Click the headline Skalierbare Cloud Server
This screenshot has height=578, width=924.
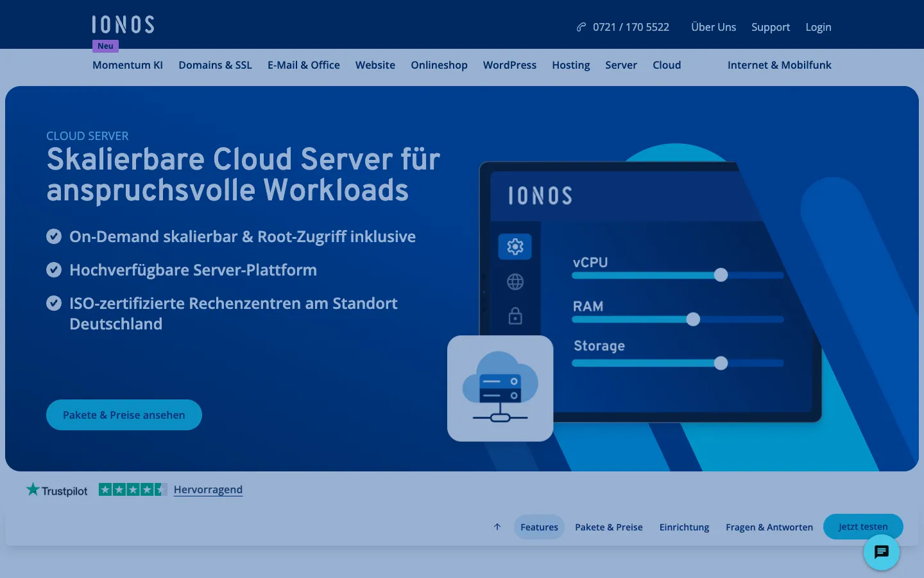pos(243,175)
